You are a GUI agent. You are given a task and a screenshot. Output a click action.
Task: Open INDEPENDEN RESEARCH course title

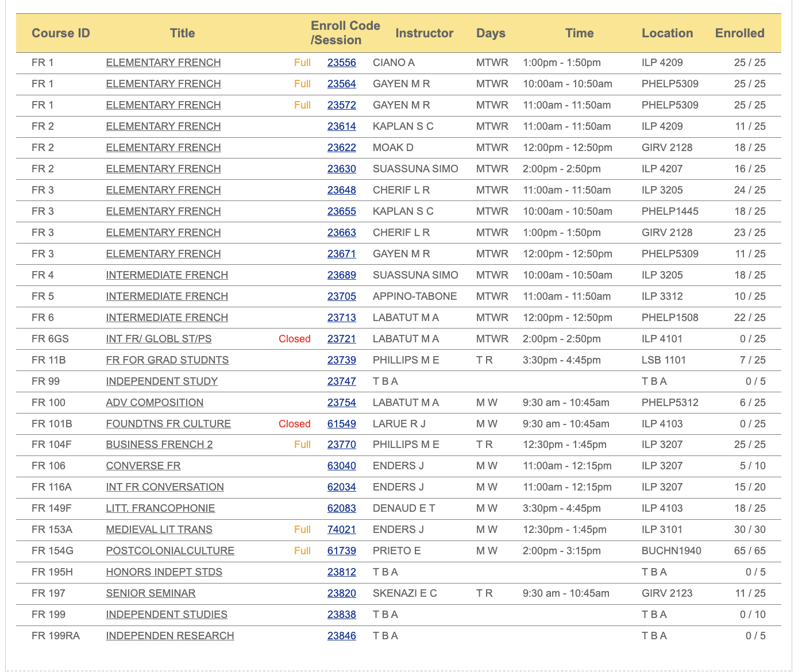170,636
